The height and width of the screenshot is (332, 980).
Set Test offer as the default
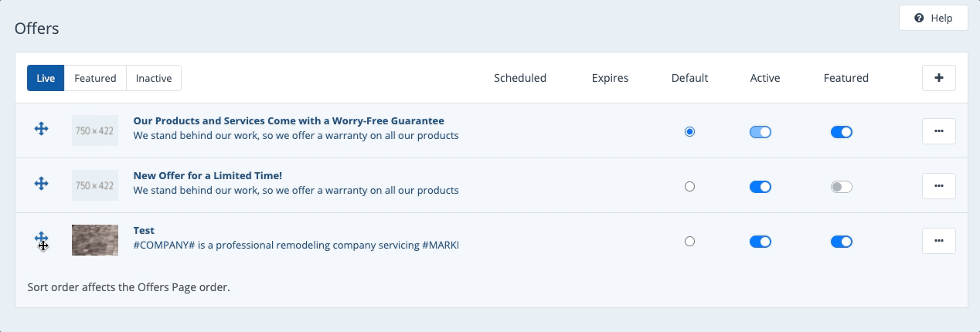pyautogui.click(x=689, y=242)
